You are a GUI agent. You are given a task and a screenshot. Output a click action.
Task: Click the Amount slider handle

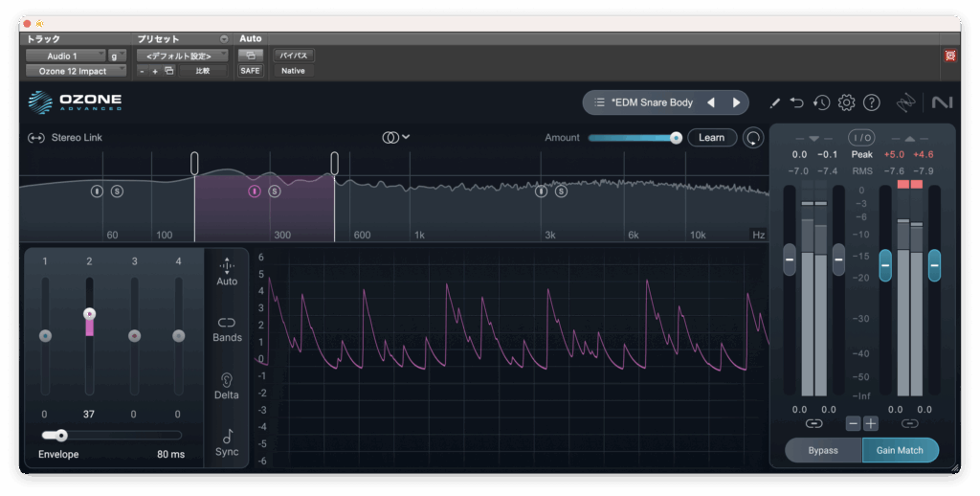(676, 138)
